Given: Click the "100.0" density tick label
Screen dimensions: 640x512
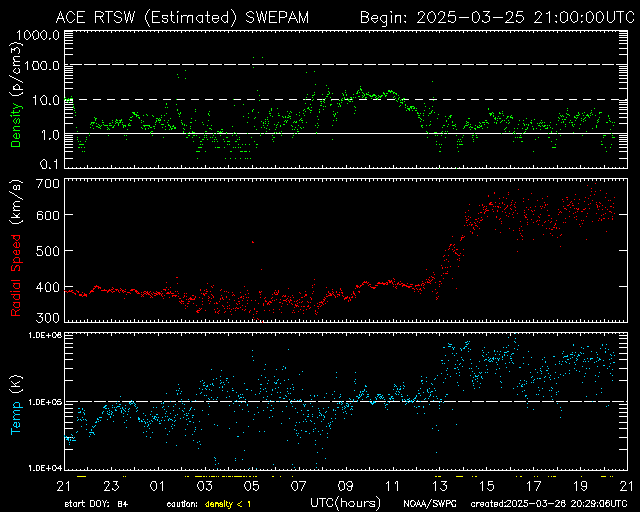Looking at the screenshot, I should (x=42, y=66).
